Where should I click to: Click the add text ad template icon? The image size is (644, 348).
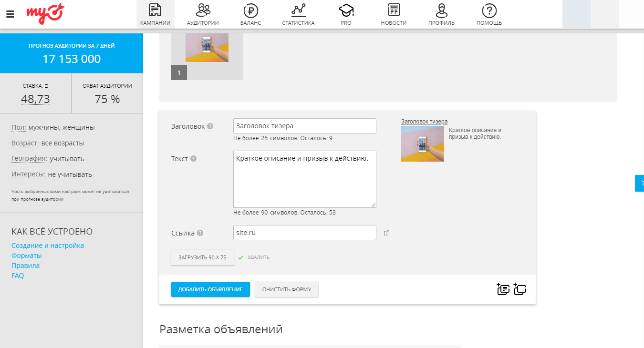[503, 289]
